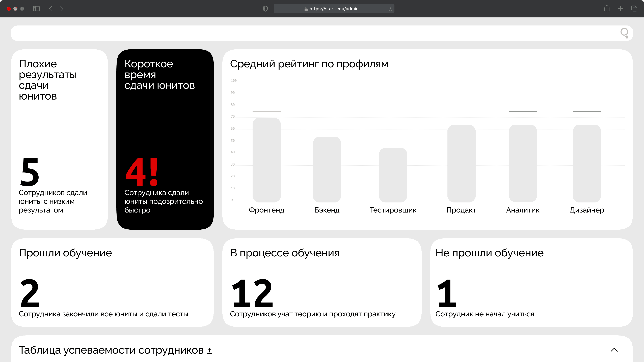Click the address bar URL start.edu/admin
This screenshot has height=362, width=644.
tap(334, 9)
